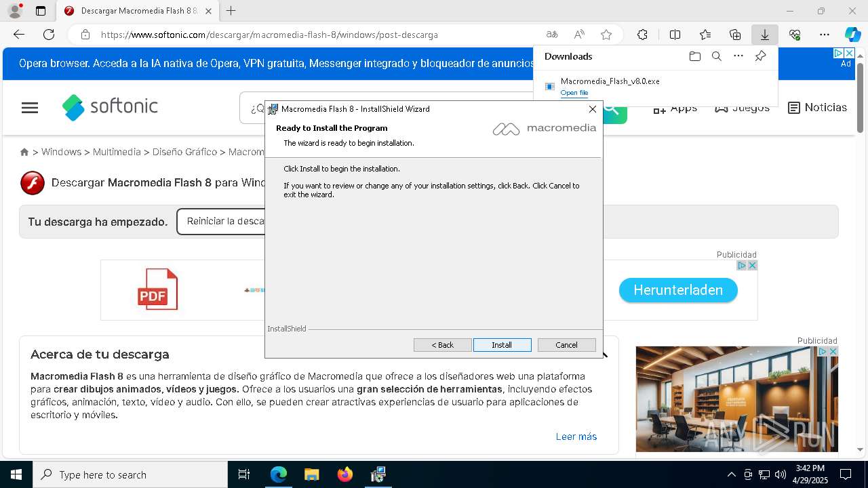Viewport: 868px width, 488px height.
Task: Open the Edge profile icon
Action: tap(15, 11)
